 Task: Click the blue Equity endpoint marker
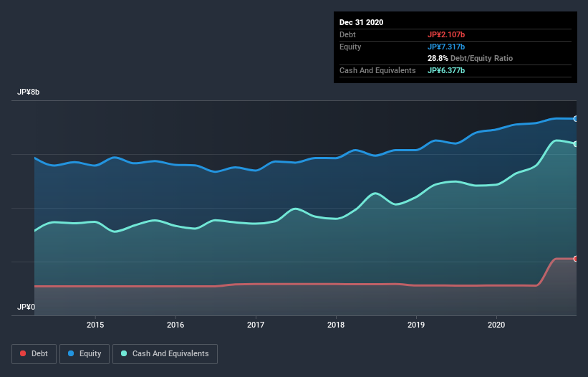(x=576, y=119)
